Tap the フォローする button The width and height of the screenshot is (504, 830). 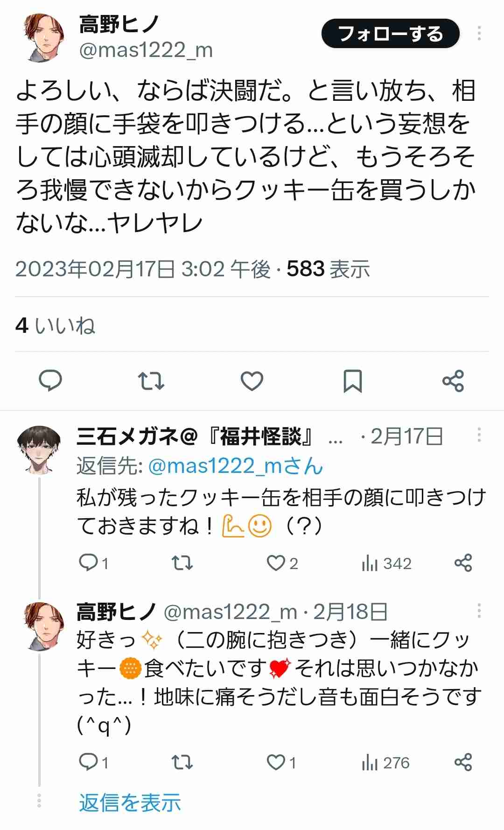(x=390, y=34)
